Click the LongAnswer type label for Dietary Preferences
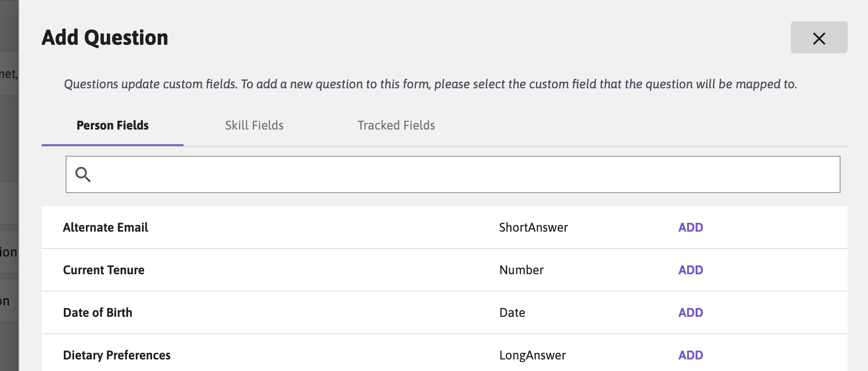 pyautogui.click(x=532, y=355)
